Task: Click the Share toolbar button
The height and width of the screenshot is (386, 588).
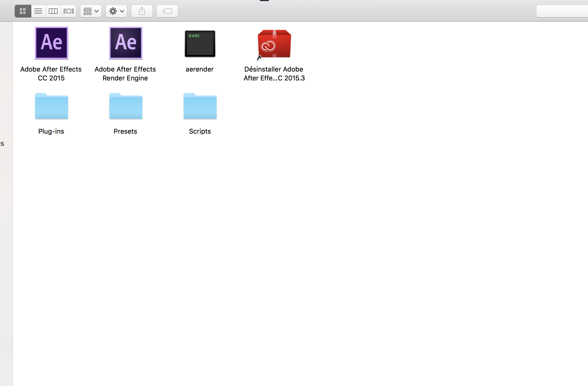Action: [x=142, y=11]
